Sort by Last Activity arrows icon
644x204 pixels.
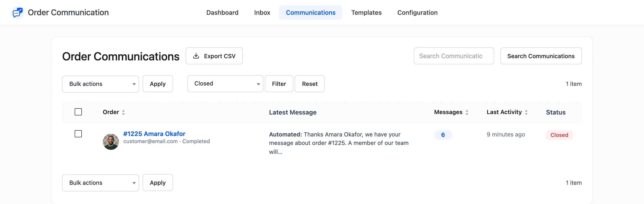[x=526, y=113]
